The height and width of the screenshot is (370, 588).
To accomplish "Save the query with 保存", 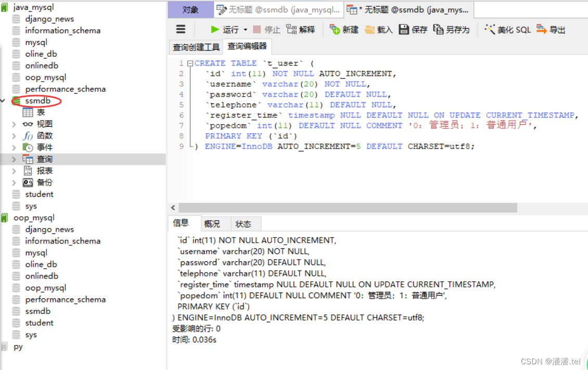I will coord(413,30).
